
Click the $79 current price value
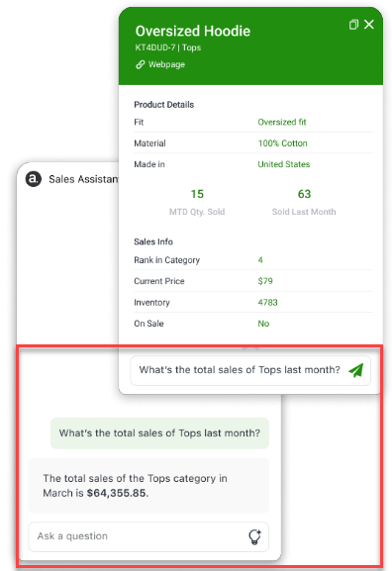point(265,281)
